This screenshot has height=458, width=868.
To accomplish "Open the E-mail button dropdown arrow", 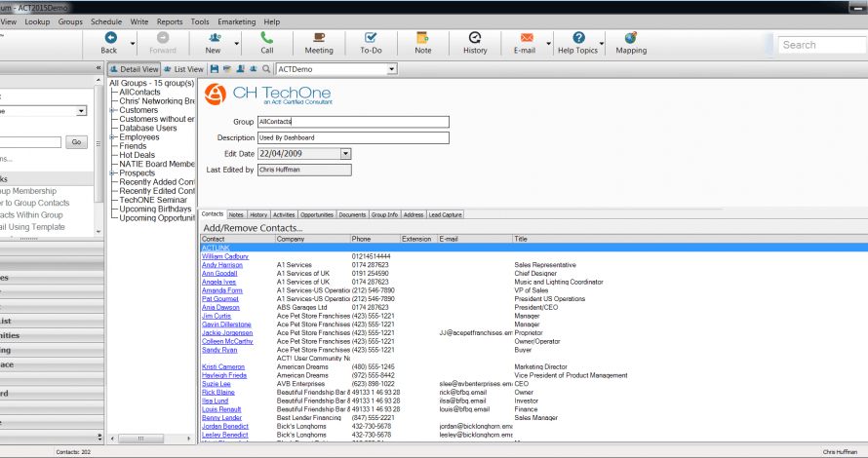I will tap(548, 43).
